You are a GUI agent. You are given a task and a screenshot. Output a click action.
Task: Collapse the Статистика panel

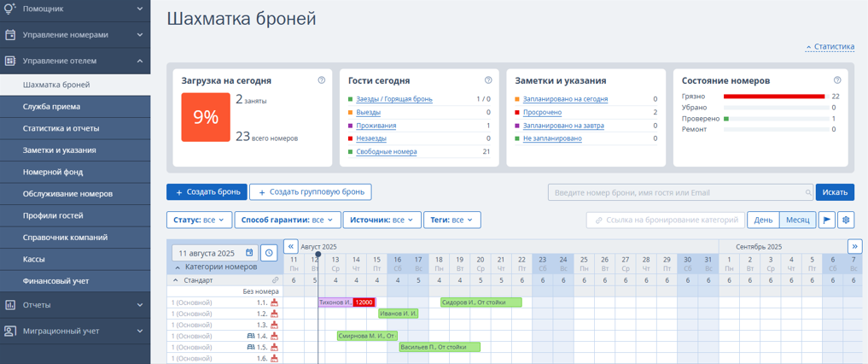coord(830,47)
